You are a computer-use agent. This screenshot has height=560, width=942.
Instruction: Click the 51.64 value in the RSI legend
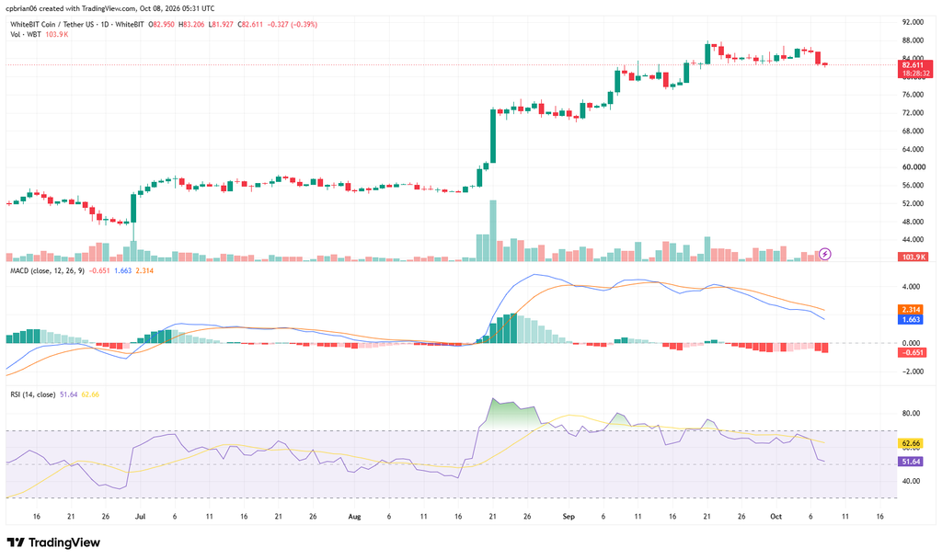point(68,394)
